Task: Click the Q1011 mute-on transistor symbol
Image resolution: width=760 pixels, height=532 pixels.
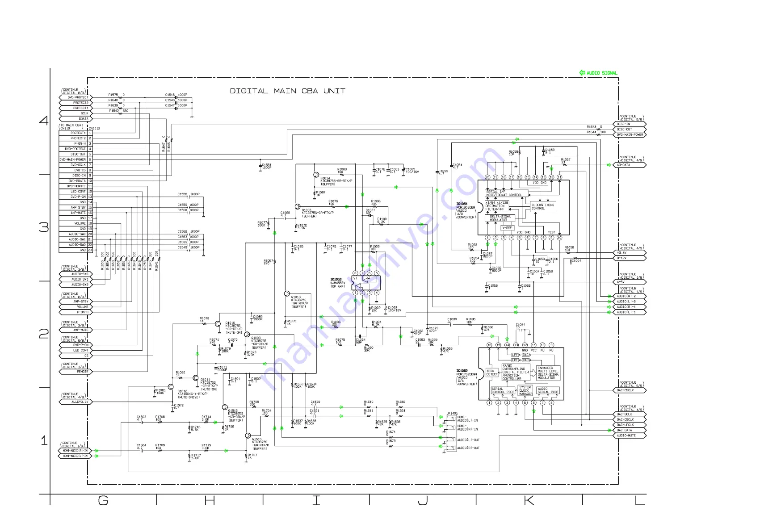Action: coord(195,378)
